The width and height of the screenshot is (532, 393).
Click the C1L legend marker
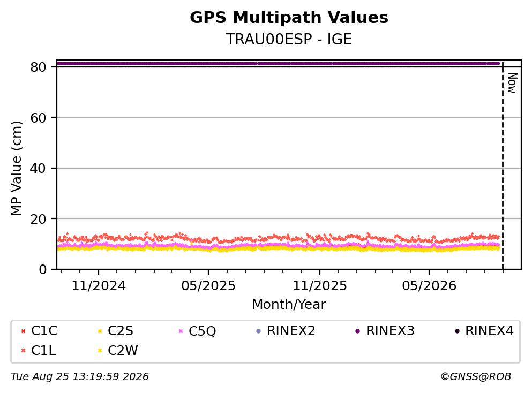coord(23,351)
